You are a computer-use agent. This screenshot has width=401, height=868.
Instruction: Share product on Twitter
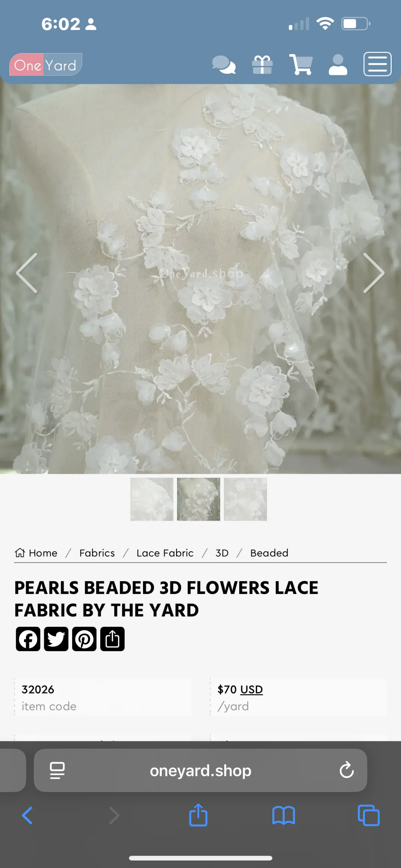pyautogui.click(x=56, y=639)
